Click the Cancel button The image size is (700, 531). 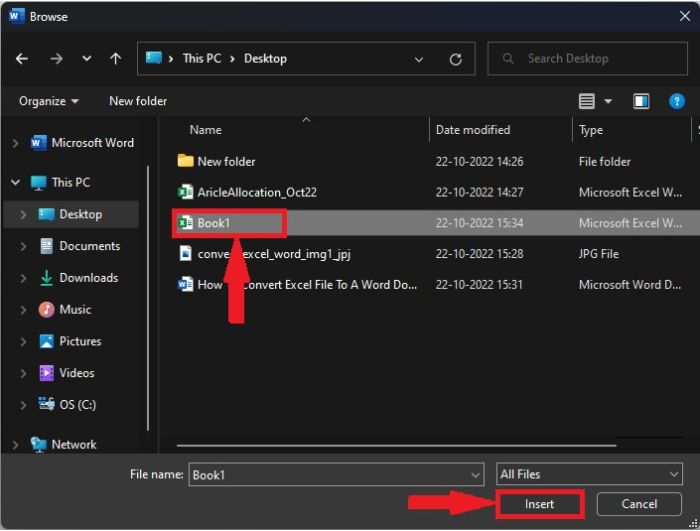639,504
